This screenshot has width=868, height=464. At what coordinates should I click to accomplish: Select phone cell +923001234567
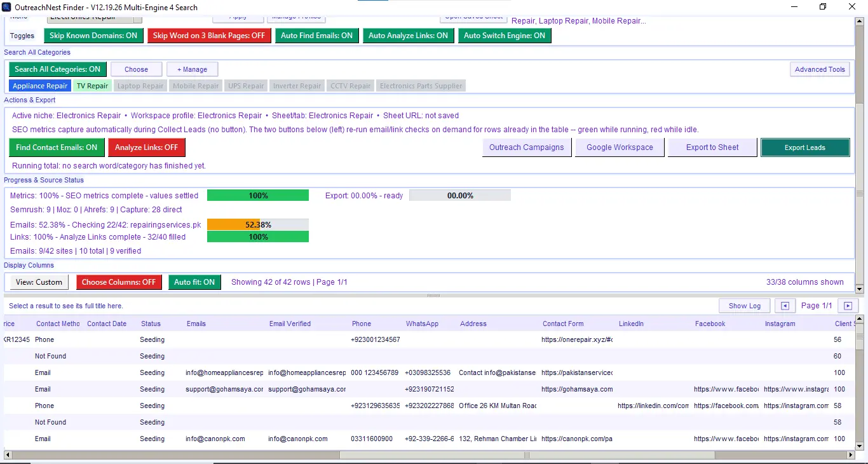coord(376,339)
